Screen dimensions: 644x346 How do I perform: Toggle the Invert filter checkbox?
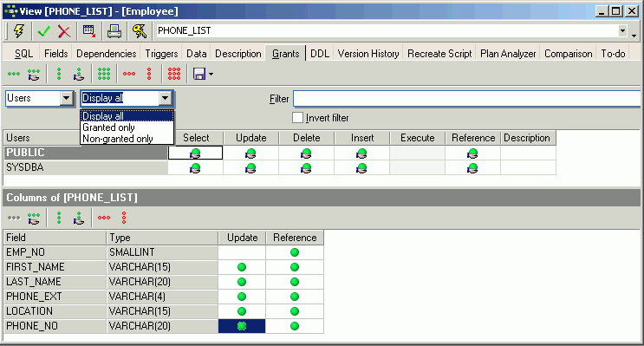[x=298, y=118]
